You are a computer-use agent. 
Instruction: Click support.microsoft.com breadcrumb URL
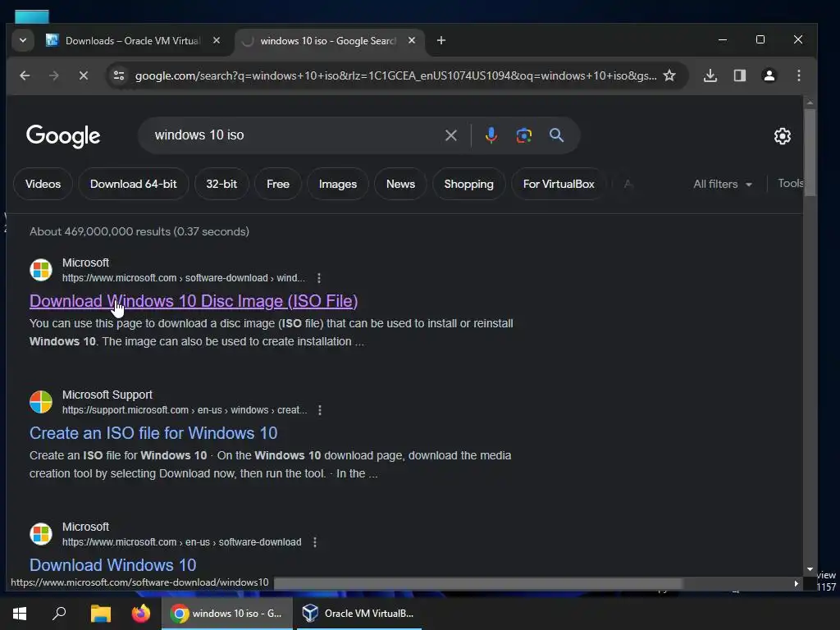tap(185, 410)
